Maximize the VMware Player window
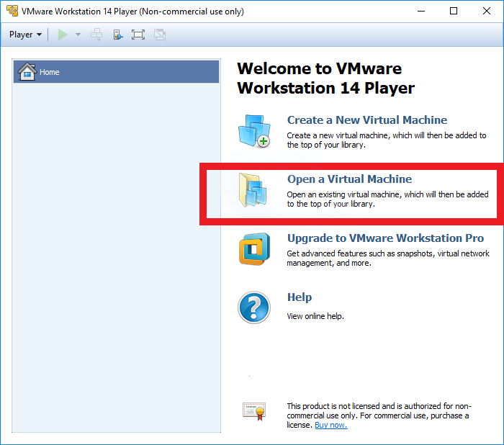504x445 pixels. [454, 12]
